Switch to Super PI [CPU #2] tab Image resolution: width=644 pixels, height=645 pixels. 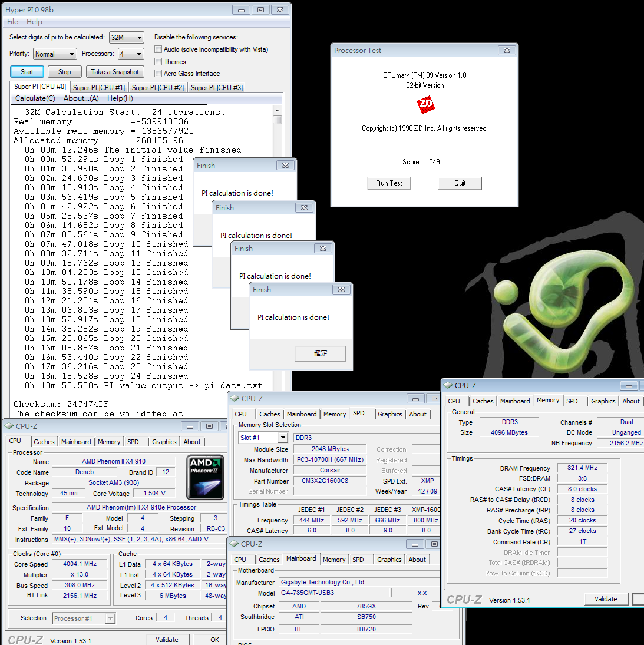(x=157, y=88)
